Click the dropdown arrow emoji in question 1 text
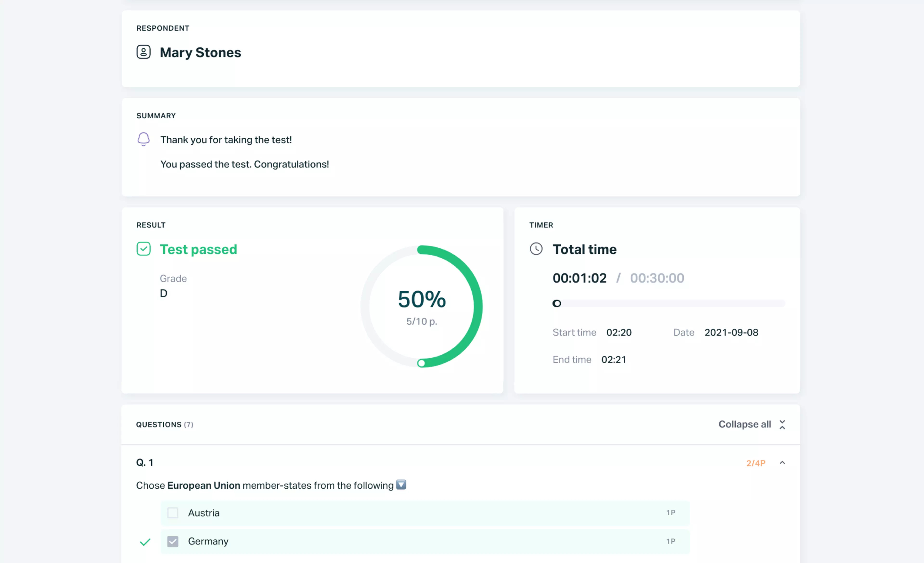Viewport: 924px width, 563px height. 400,485
